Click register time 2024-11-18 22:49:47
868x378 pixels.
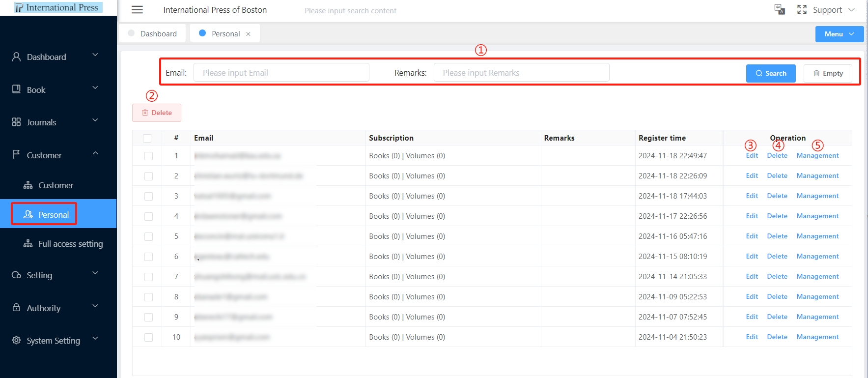pyautogui.click(x=672, y=156)
